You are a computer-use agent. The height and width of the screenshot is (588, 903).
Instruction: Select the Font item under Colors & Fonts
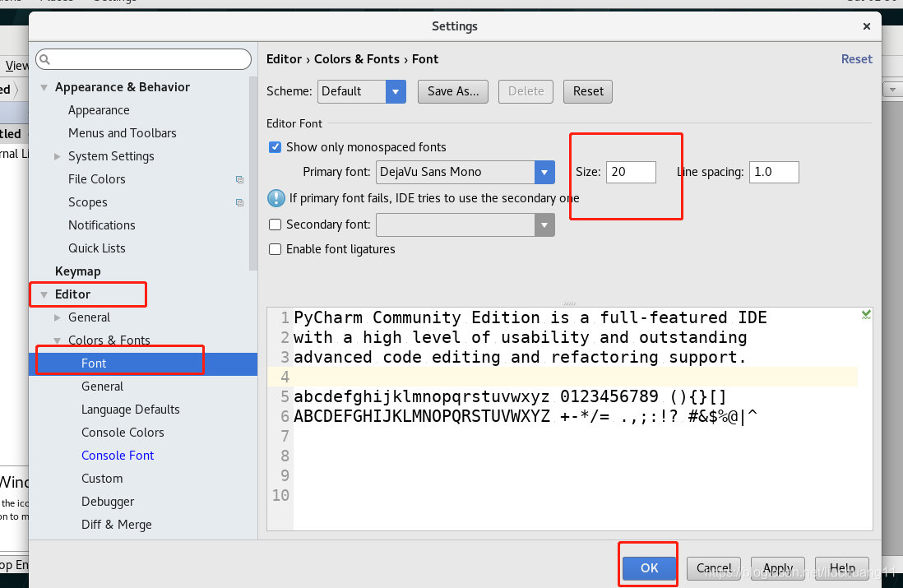(x=143, y=364)
